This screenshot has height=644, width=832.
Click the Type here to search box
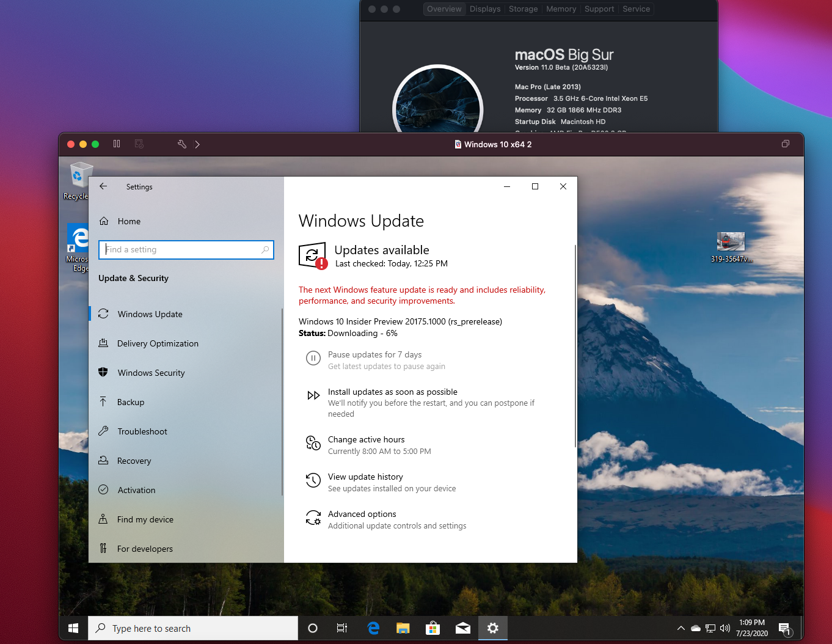pos(193,628)
